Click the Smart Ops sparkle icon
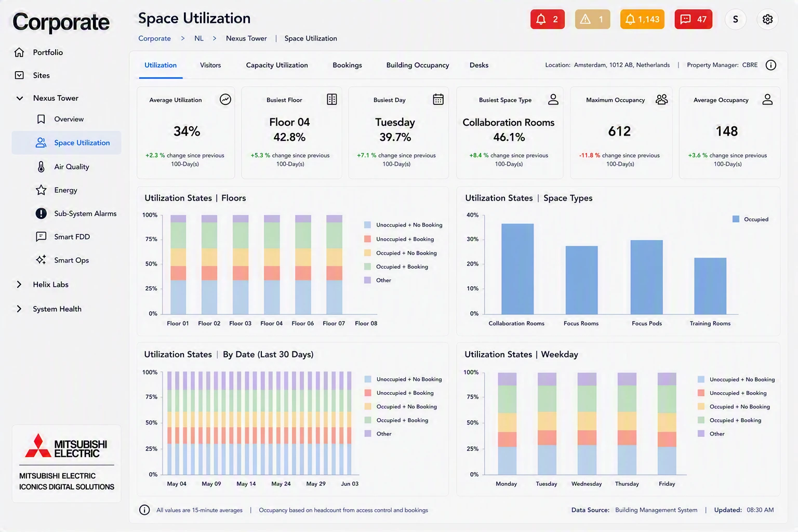This screenshot has height=532, width=798. pos(41,260)
